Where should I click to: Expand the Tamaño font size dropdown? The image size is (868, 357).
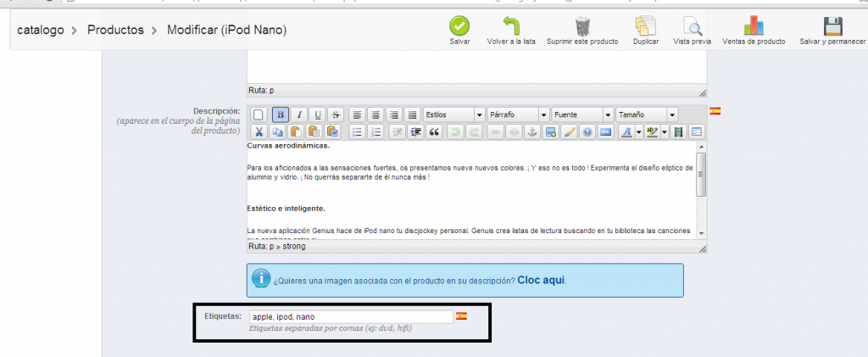pyautogui.click(x=646, y=114)
